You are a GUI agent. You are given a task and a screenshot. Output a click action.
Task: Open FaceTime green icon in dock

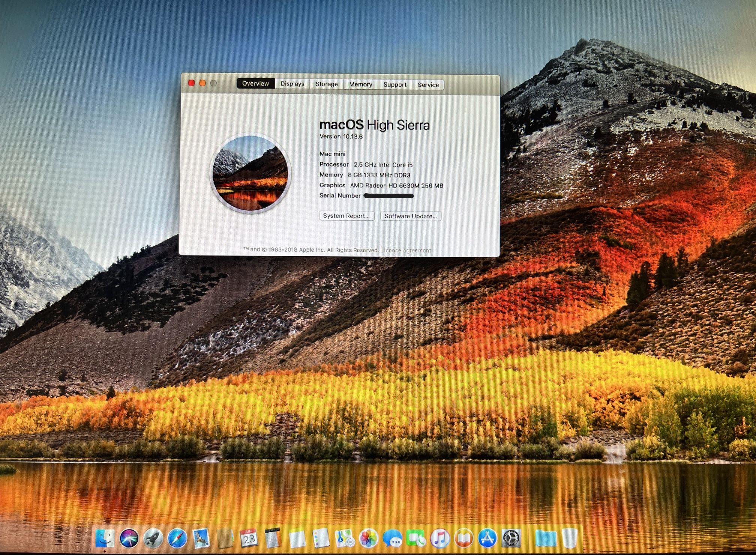tap(416, 538)
